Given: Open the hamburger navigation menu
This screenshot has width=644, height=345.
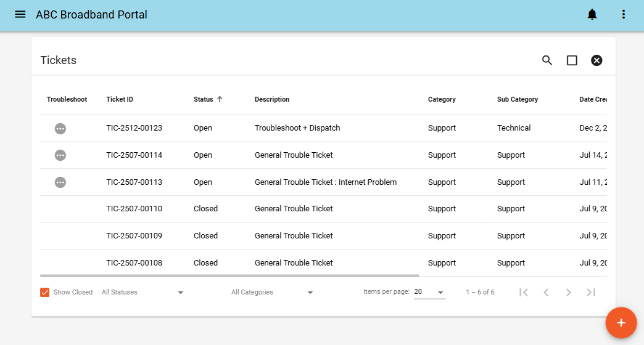Looking at the screenshot, I should click(20, 14).
